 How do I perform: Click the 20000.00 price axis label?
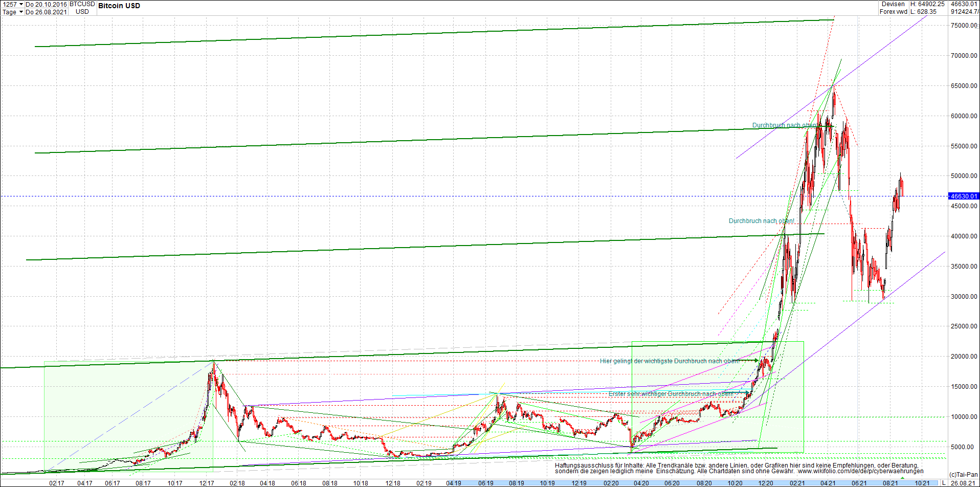[964, 357]
